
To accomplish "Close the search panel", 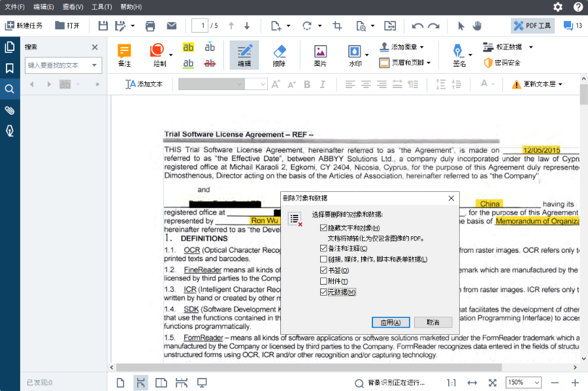I will tap(95, 47).
